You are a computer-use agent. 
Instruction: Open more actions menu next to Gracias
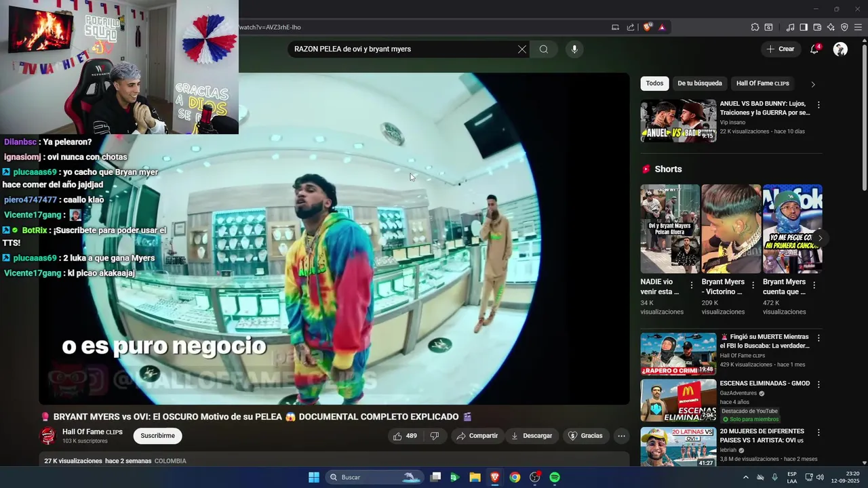621,436
